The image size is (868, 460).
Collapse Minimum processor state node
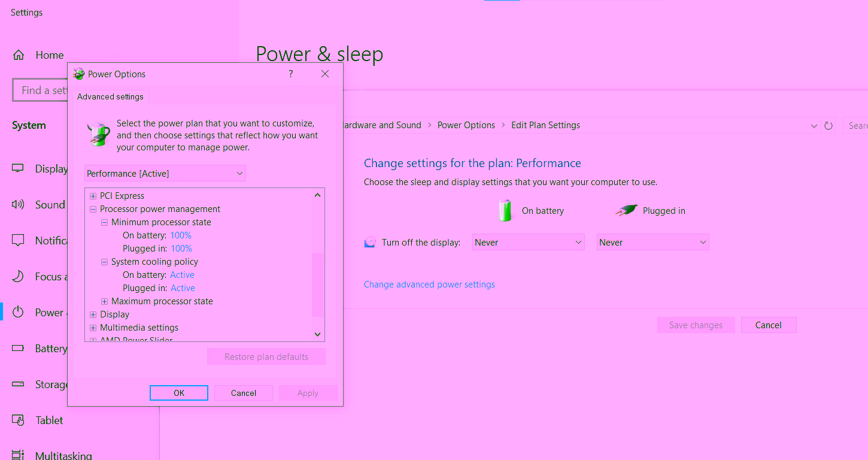pyautogui.click(x=104, y=222)
